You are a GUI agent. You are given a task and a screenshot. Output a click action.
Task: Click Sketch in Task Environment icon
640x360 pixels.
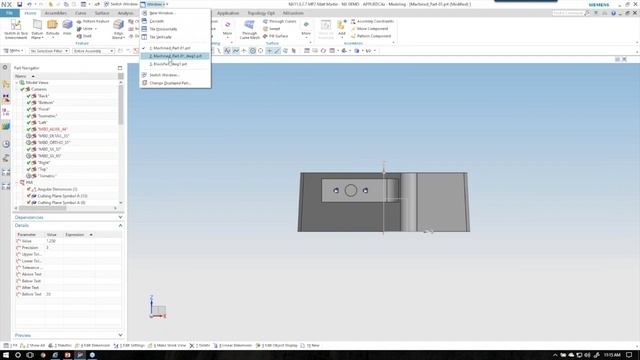pos(16,29)
